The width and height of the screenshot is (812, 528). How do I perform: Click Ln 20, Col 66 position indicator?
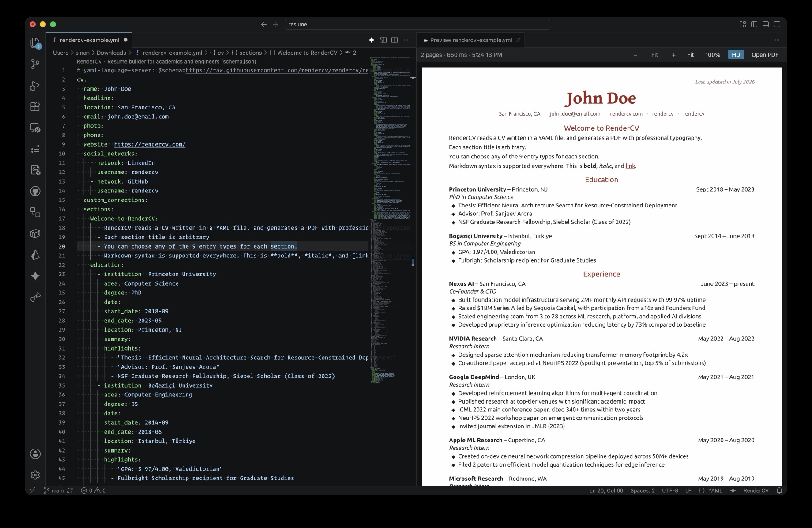pos(606,490)
